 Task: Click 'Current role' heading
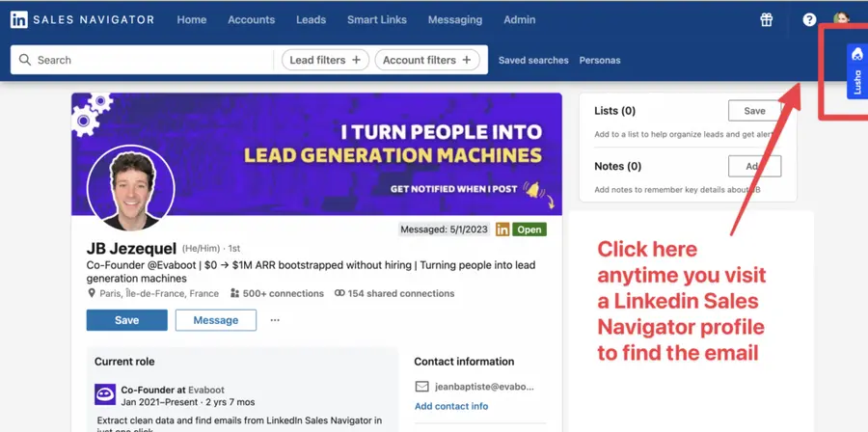124,362
